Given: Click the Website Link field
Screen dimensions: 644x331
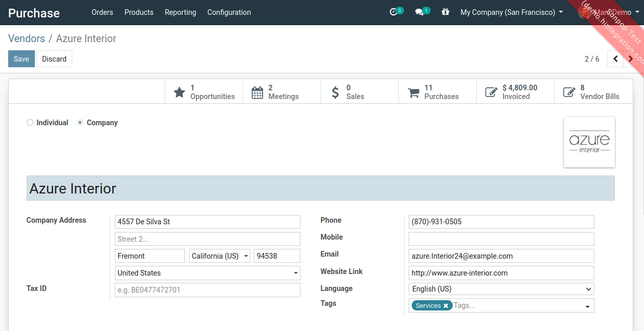Looking at the screenshot, I should [x=501, y=273].
